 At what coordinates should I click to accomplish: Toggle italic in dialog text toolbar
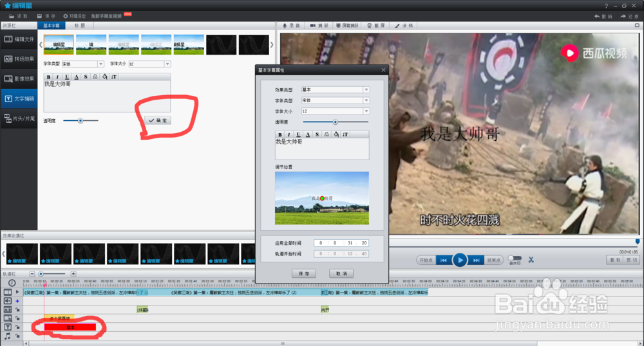click(289, 134)
